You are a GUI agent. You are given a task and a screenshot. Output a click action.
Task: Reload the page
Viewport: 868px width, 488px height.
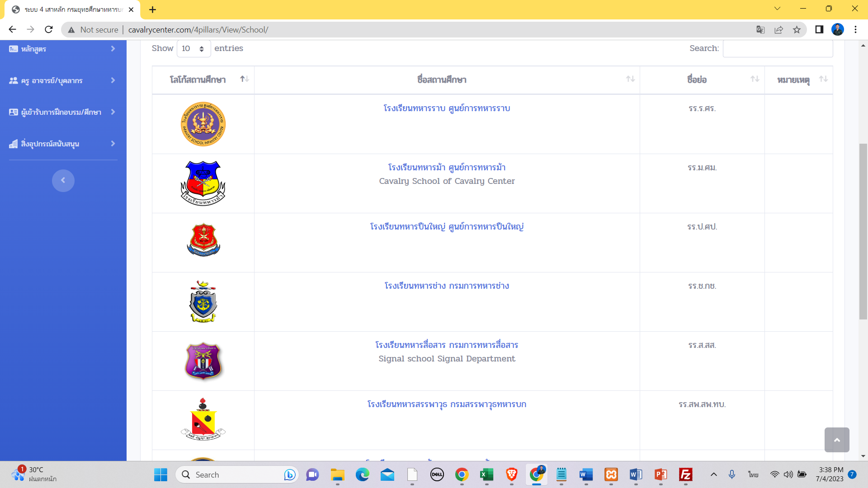coord(49,30)
